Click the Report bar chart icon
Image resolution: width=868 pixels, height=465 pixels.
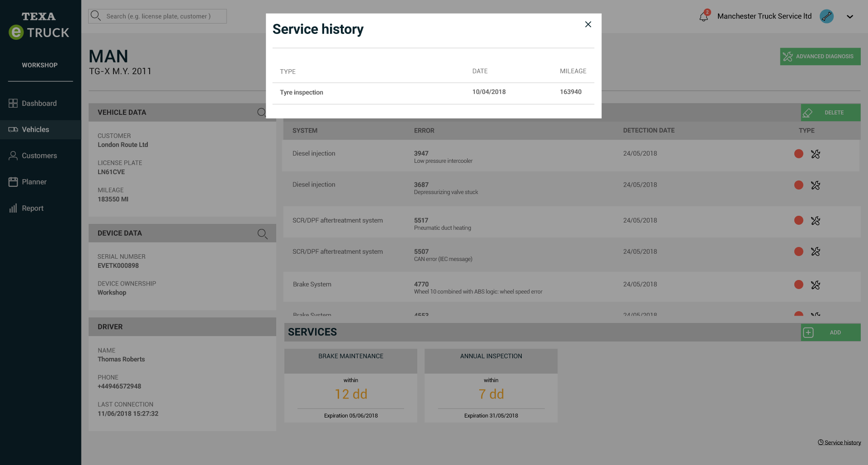(13, 208)
